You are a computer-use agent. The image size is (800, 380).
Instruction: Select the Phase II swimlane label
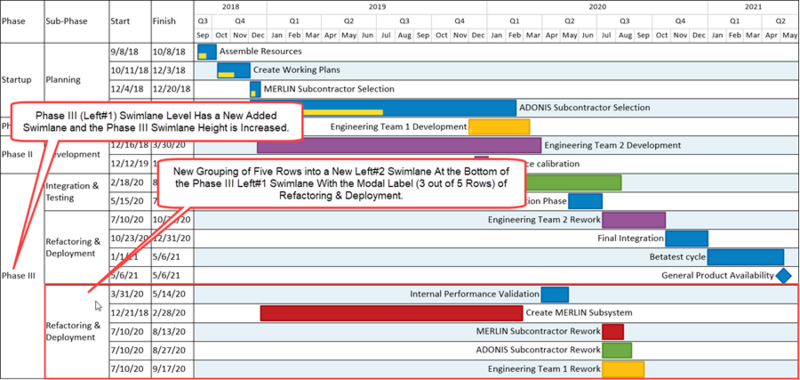tap(16, 154)
